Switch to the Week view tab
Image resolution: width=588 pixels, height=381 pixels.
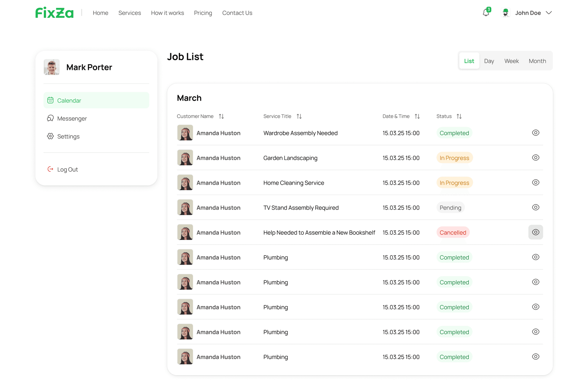[511, 61]
